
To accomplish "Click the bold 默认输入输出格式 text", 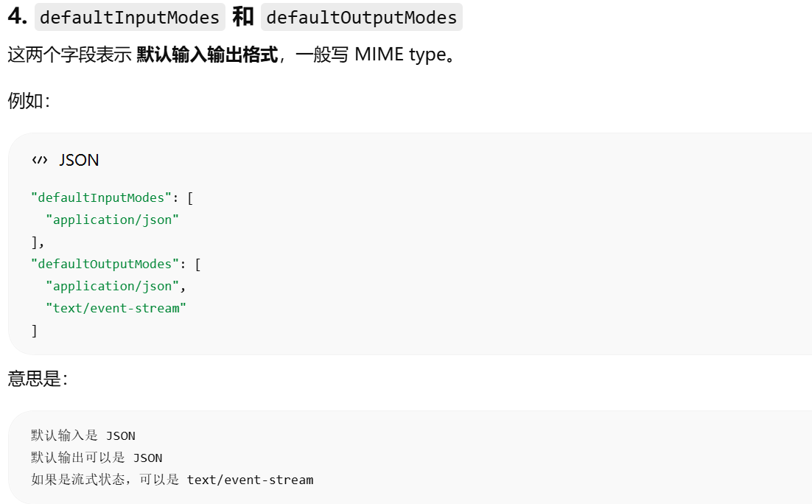I will pos(207,55).
